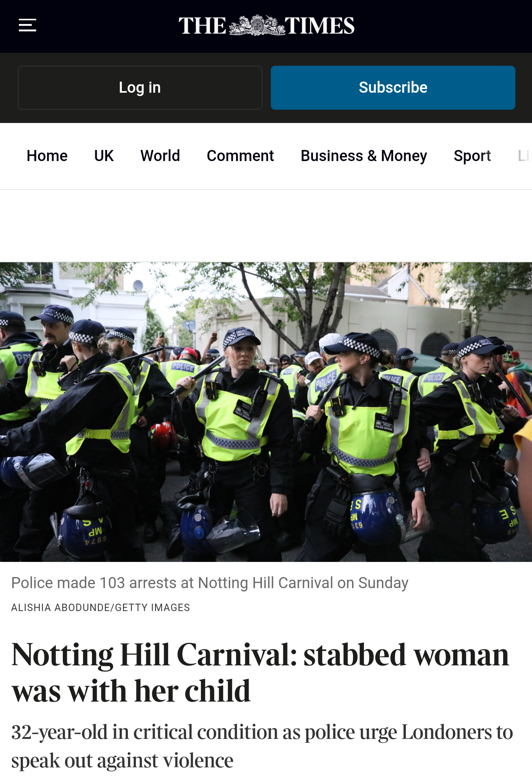Click the royal crest in the Times logo

pyautogui.click(x=258, y=25)
